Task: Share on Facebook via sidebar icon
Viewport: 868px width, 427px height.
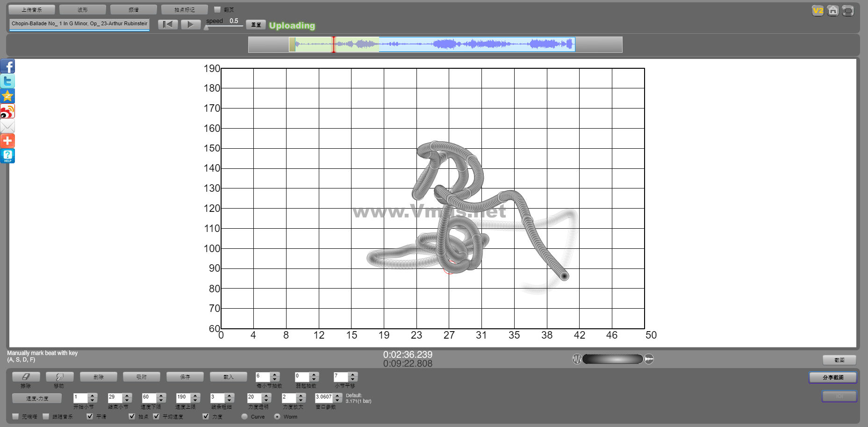Action: 7,66
